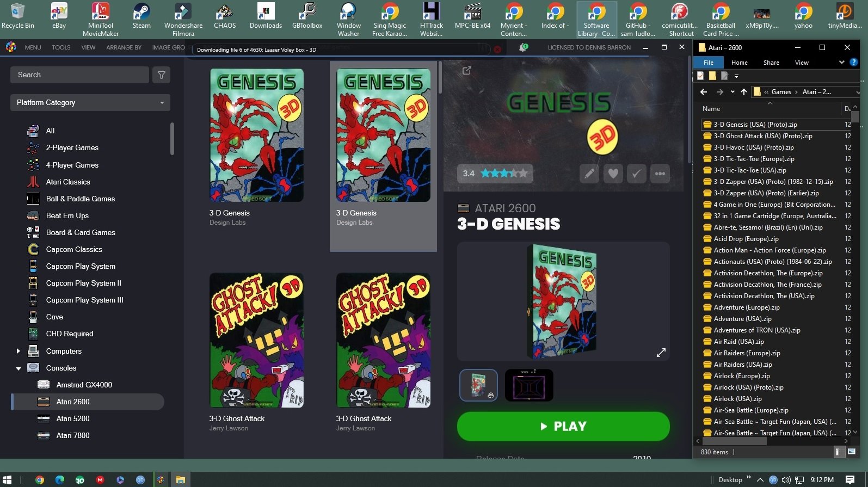
Task: Click the Games breadcrumb in address bar
Action: click(x=781, y=92)
